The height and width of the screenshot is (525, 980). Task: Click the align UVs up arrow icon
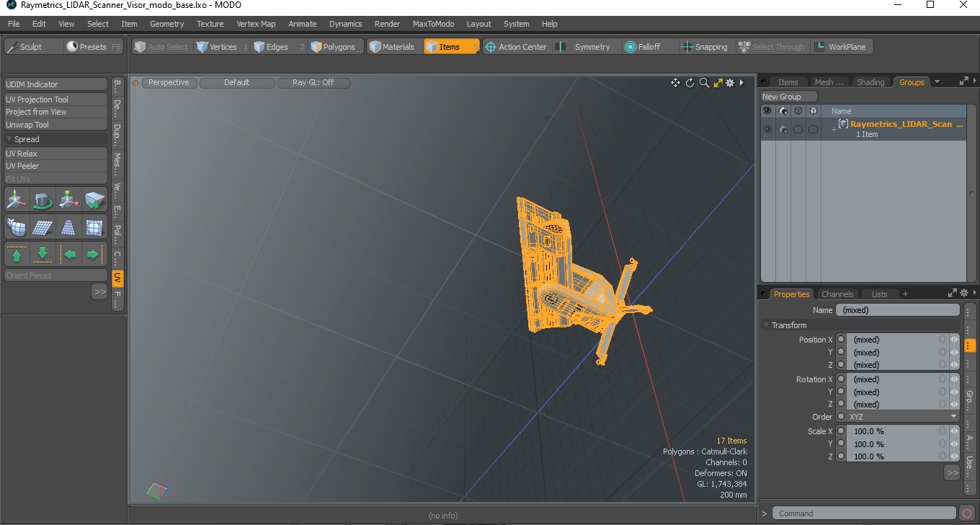[x=17, y=255]
